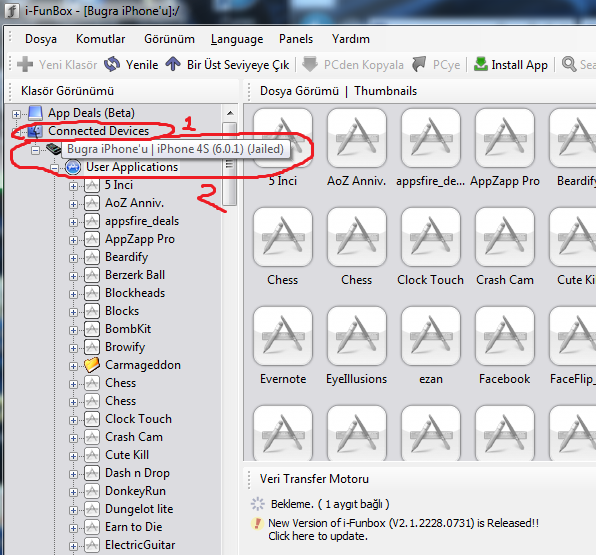Screen dimensions: 596x555
Task: Select Blockheads in the folder tree
Action: 135,293
